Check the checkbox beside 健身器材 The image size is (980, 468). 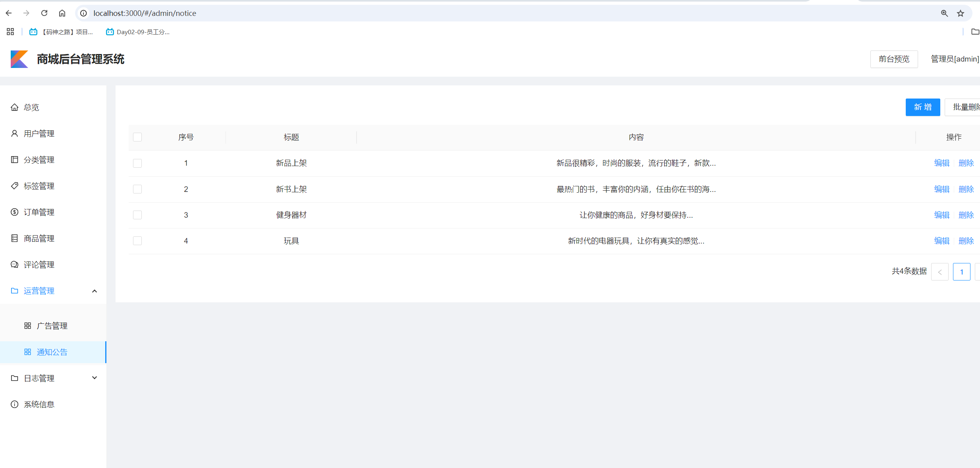coord(137,215)
